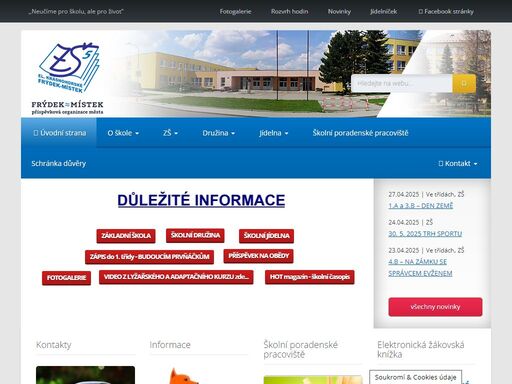512x384 pixels.
Task: Click the ŠKOLNÍ JÍDELNA red button
Action: [266, 236]
